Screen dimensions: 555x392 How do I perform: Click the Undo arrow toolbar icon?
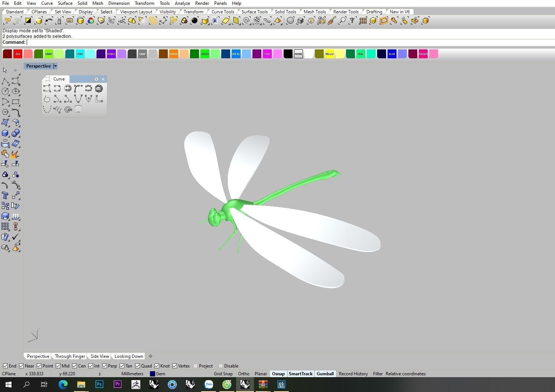click(49, 21)
